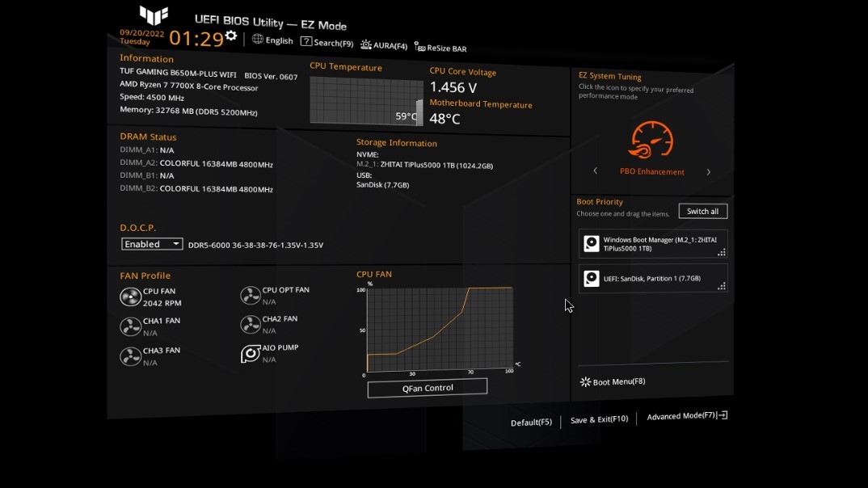Screen dimensions: 868x488
Task: Click the 09/20/2022 date text
Action: pyautogui.click(x=141, y=33)
